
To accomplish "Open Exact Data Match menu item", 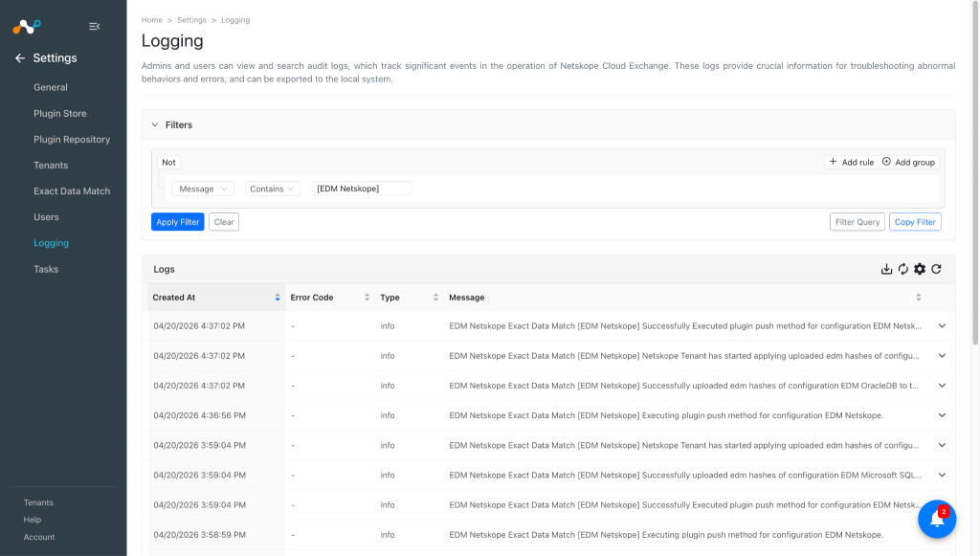I will tap(72, 191).
